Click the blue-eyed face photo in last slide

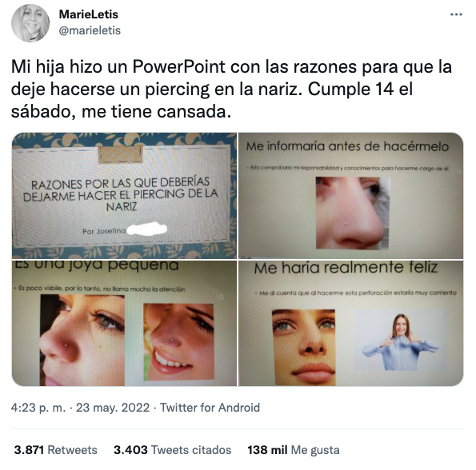click(x=303, y=347)
